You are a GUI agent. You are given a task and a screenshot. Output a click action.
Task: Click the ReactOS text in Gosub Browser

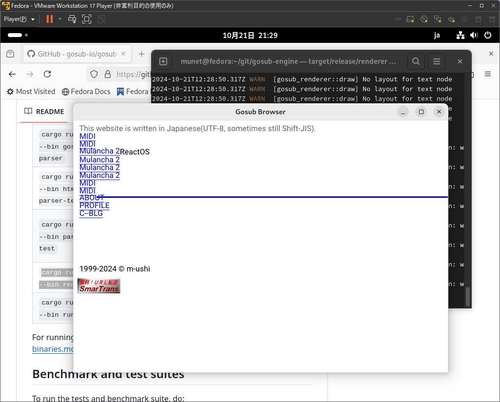coord(135,152)
